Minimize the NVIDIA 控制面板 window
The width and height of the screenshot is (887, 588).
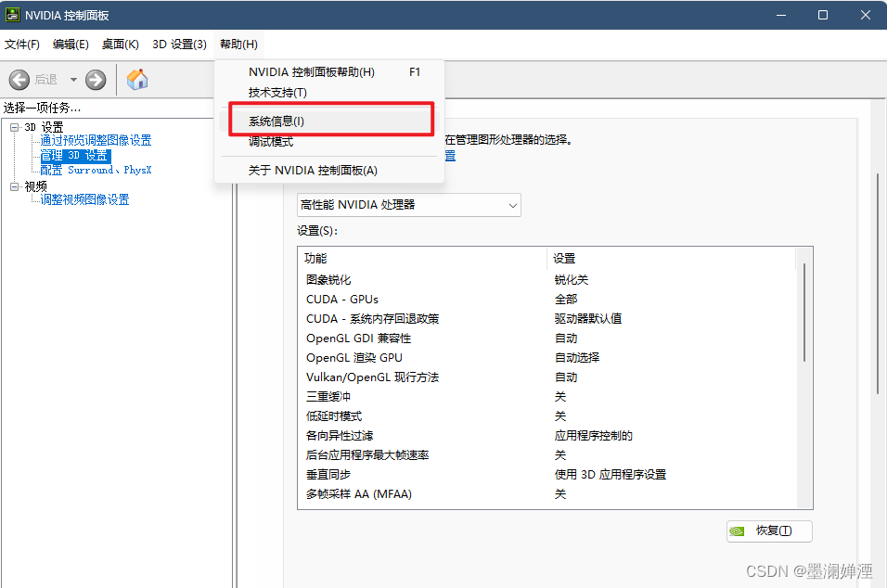(781, 15)
